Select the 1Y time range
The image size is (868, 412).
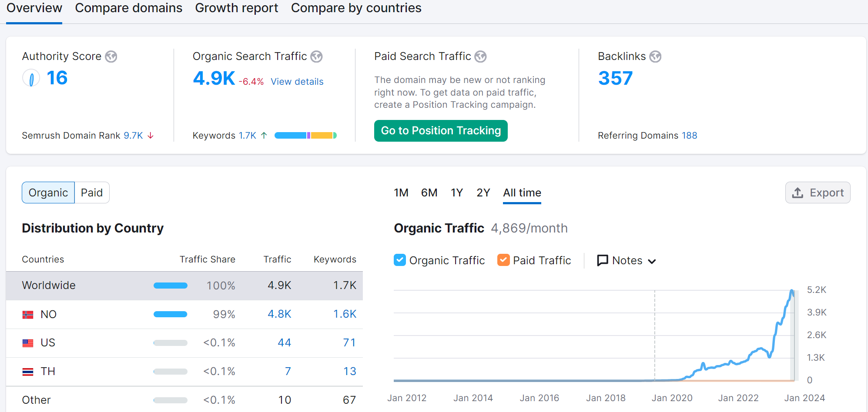click(x=456, y=193)
